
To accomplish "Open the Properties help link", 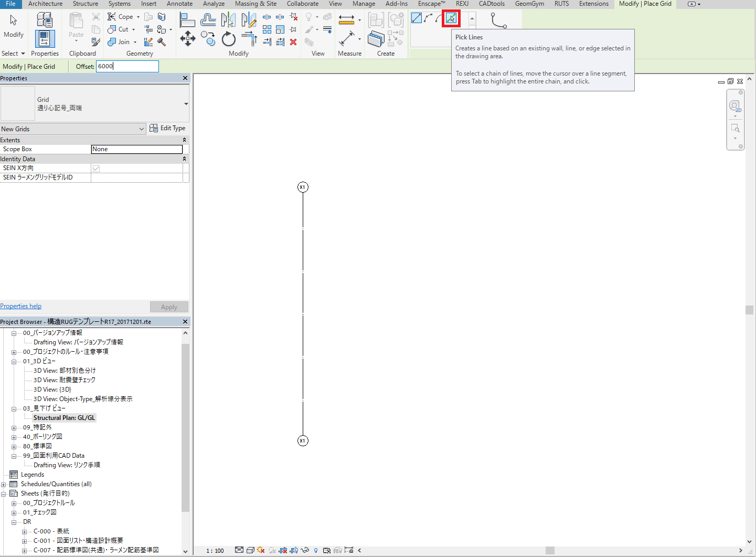I will (21, 306).
